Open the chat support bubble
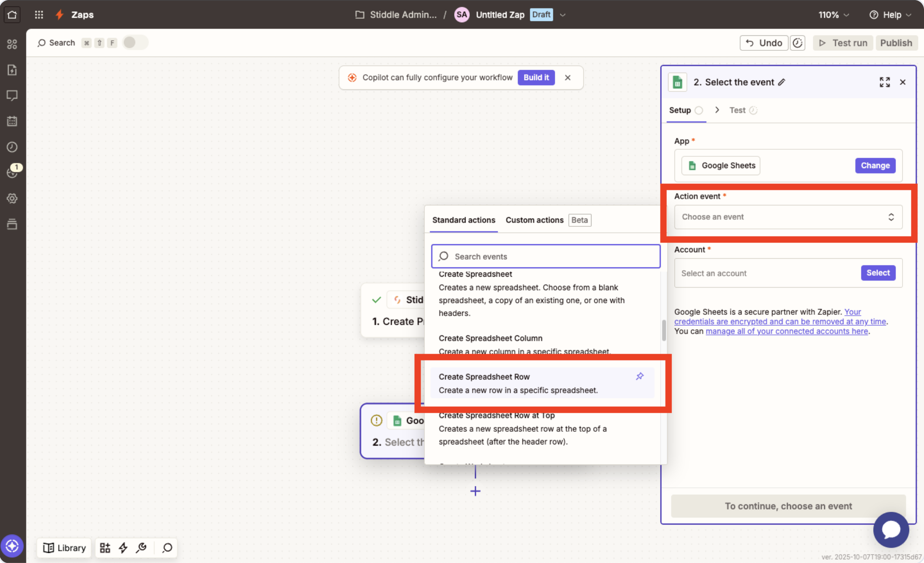The width and height of the screenshot is (924, 563). 891,529
